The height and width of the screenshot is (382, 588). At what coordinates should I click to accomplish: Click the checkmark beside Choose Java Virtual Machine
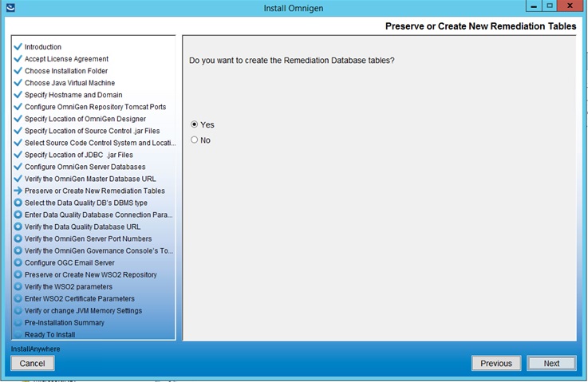pos(18,82)
